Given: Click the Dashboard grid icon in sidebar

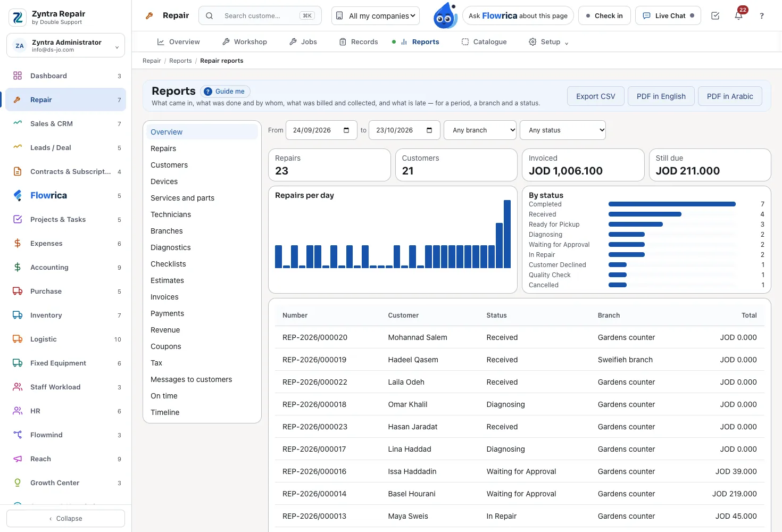Looking at the screenshot, I should click(x=18, y=76).
